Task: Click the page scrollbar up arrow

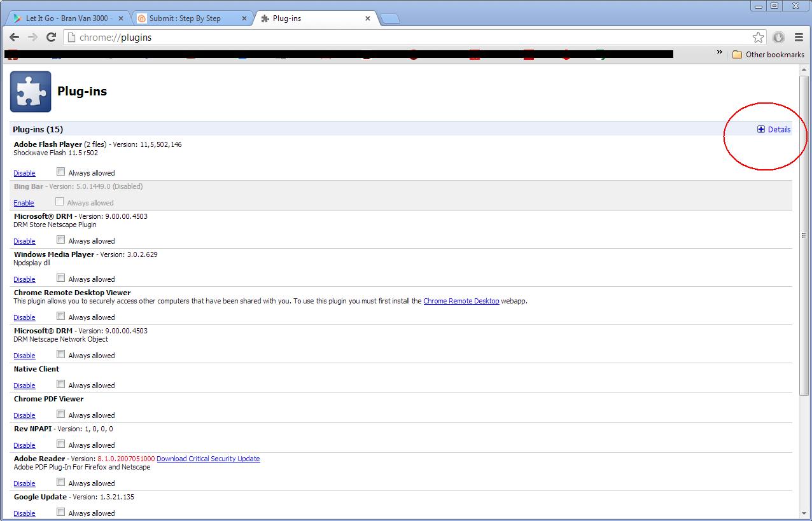Action: (804, 71)
